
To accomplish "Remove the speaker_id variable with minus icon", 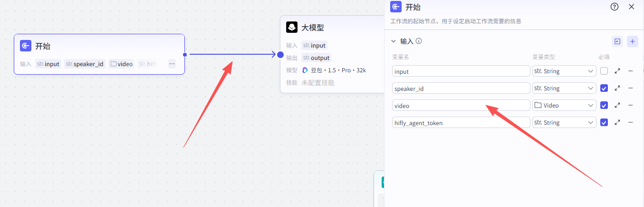I will point(631,89).
